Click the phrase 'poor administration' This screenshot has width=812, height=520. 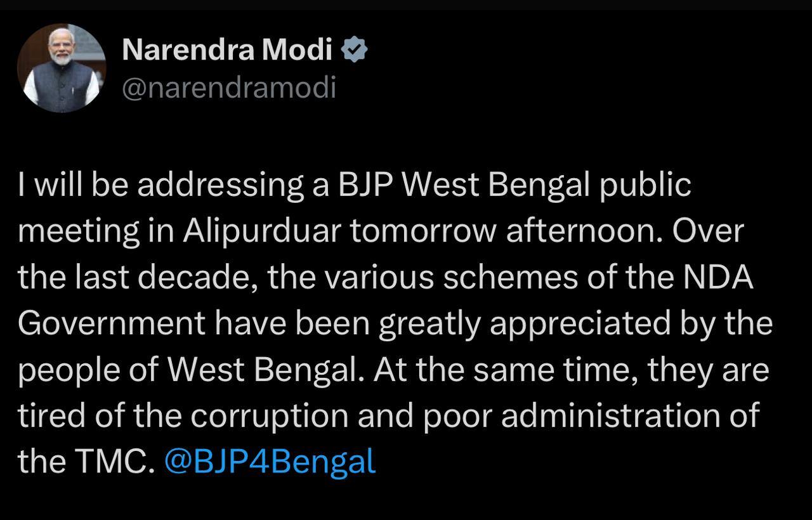pyautogui.click(x=571, y=415)
